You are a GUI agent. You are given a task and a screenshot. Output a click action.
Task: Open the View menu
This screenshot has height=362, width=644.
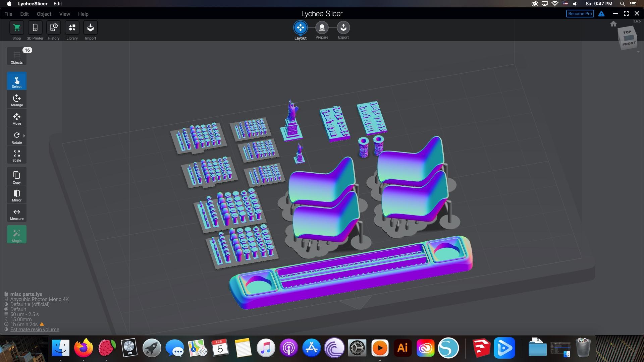[64, 14]
